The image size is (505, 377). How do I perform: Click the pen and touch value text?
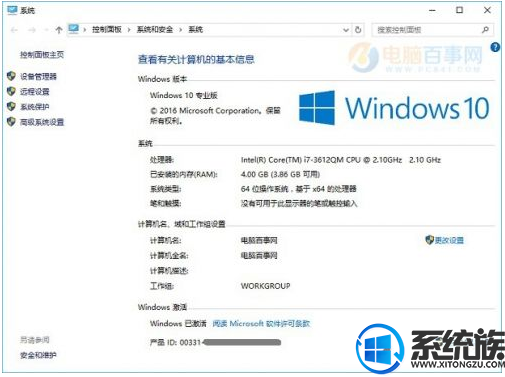point(299,203)
